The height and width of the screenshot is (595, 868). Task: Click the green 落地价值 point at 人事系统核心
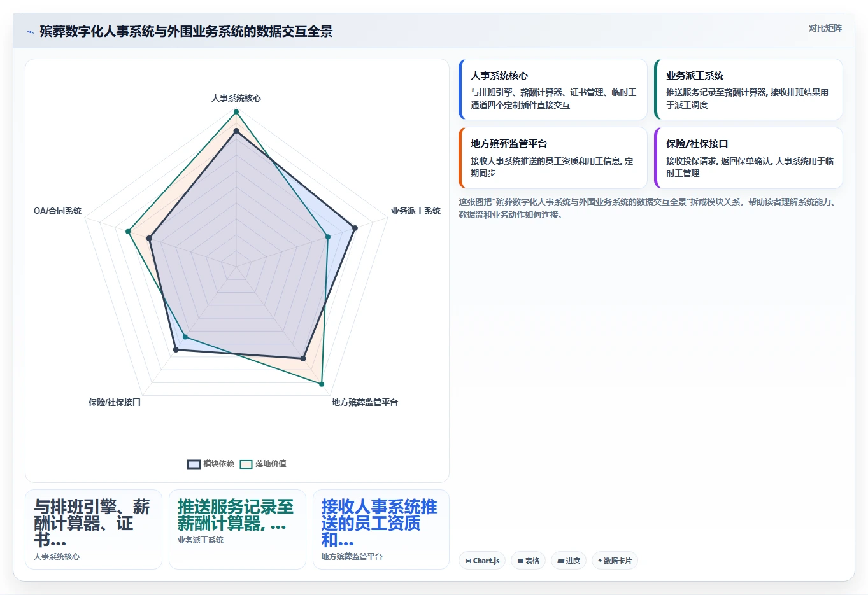tap(236, 112)
